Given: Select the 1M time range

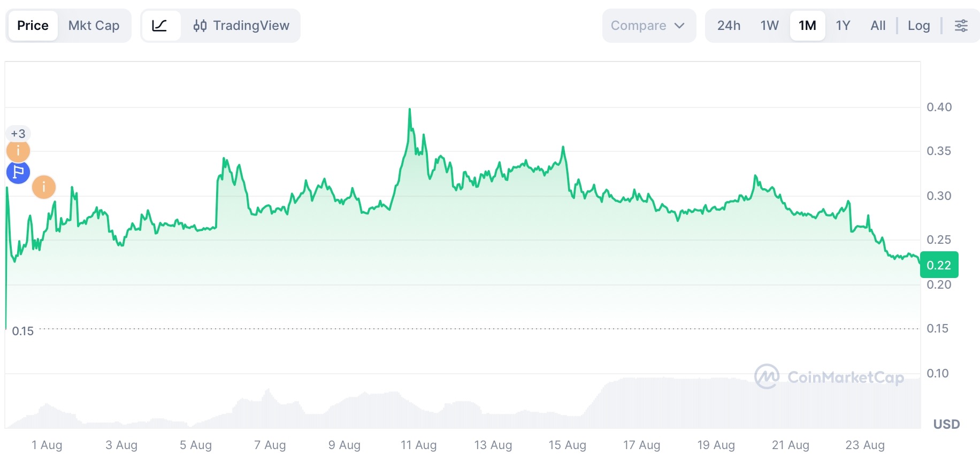Looking at the screenshot, I should pos(807,26).
